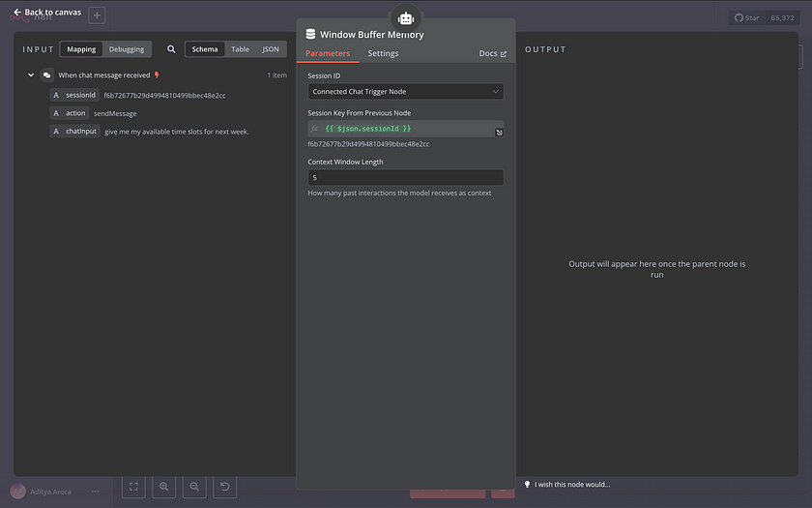
Task: Click the sessionId value f6b72677b29d4994810499bbec48e2cc in input
Action: point(164,96)
